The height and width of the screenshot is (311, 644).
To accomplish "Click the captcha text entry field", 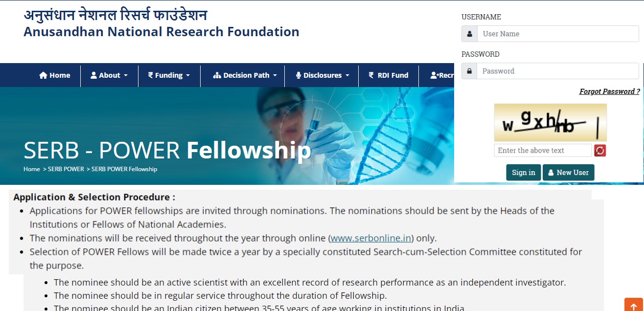I will (x=543, y=151).
